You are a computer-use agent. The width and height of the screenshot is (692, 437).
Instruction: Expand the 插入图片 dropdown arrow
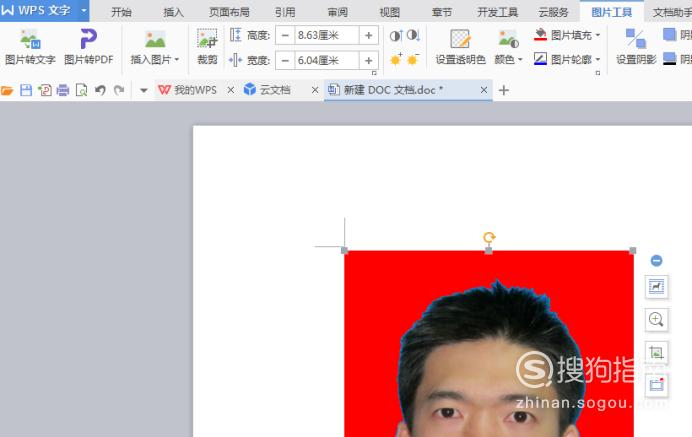(177, 60)
